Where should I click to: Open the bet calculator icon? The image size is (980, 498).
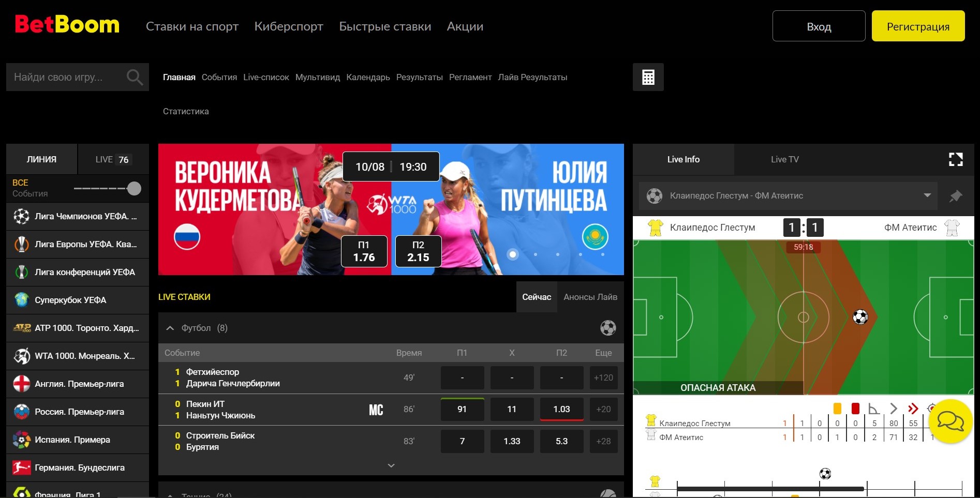pos(648,77)
